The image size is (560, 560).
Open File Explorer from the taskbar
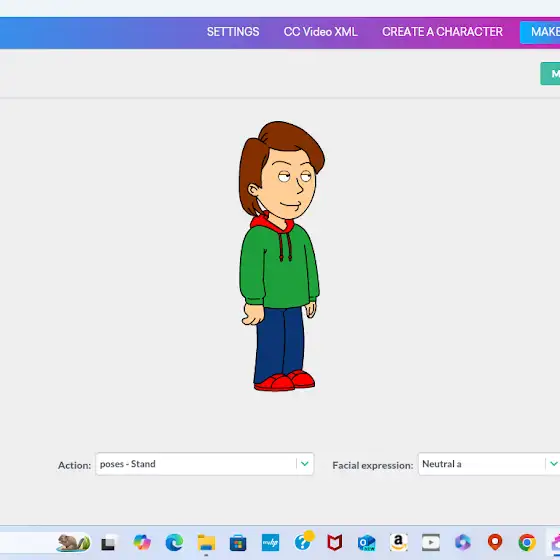point(206,543)
